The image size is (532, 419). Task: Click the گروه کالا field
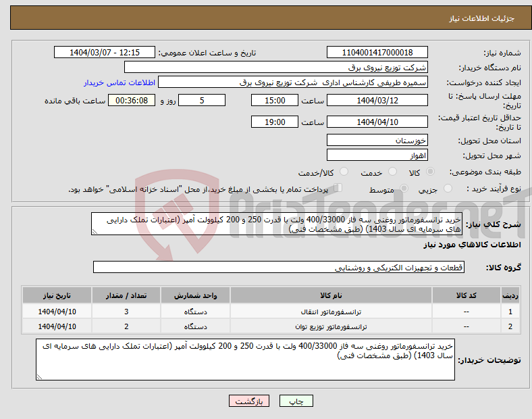279,267
